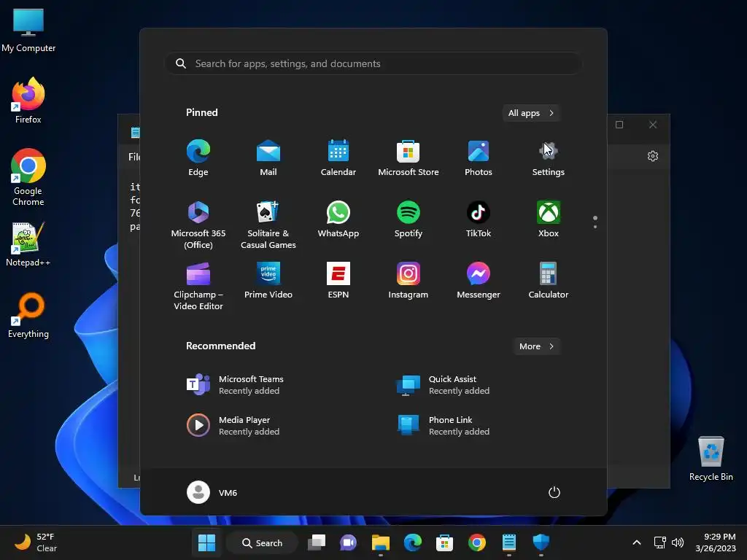Open Microsoft Store in pinned apps

409,158
